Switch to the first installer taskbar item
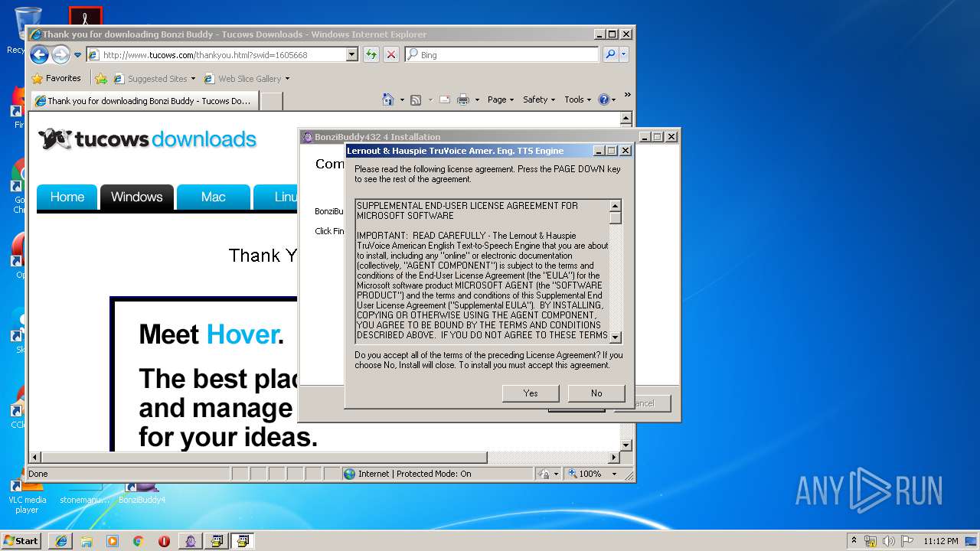The height and width of the screenshot is (551, 980). (217, 540)
